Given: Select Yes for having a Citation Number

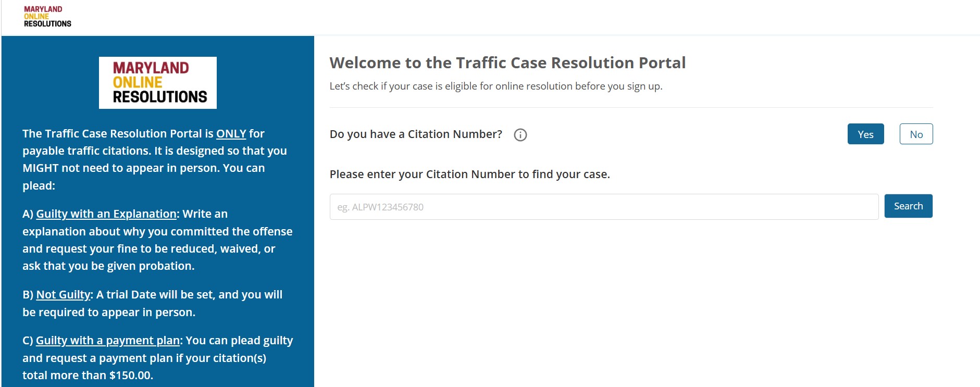Looking at the screenshot, I should (x=865, y=134).
